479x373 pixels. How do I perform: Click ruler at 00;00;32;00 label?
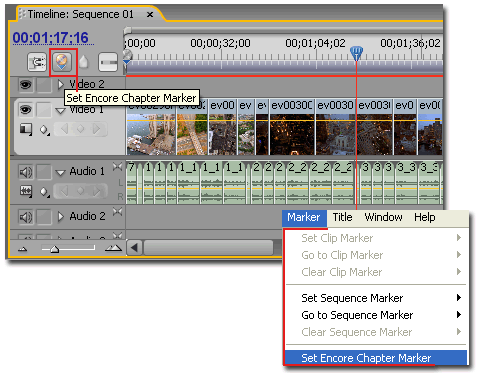point(220,43)
